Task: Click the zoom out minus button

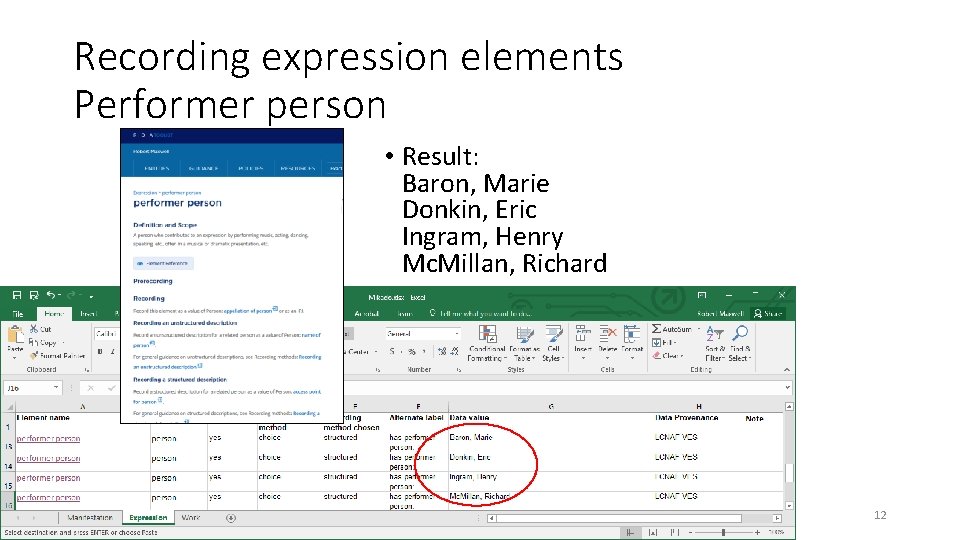Action: coord(691,533)
